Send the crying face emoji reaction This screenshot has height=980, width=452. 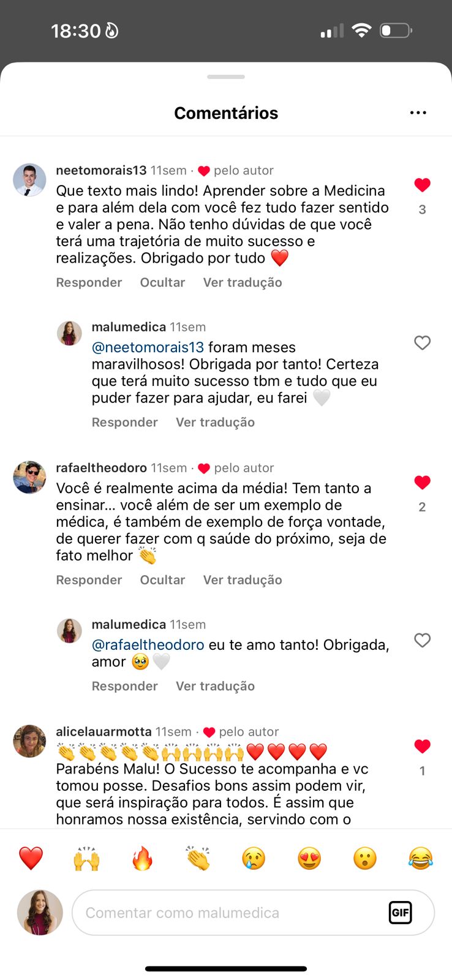(254, 858)
